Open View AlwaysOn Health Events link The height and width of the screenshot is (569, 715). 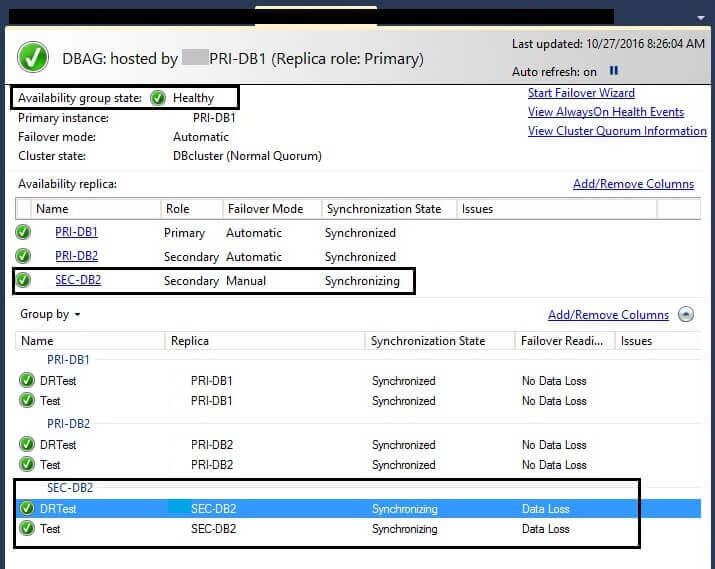pyautogui.click(x=606, y=112)
